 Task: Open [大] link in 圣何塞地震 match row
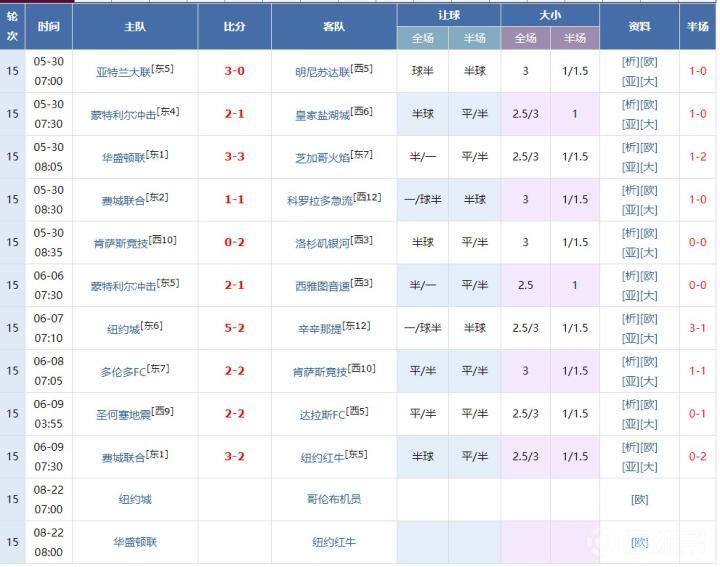(649, 424)
